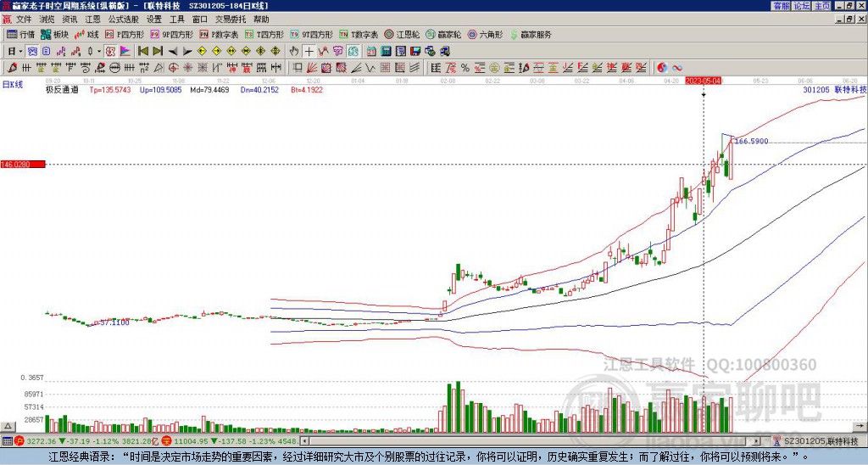
Task: Open the 交易委托 menu
Action: click(230, 20)
